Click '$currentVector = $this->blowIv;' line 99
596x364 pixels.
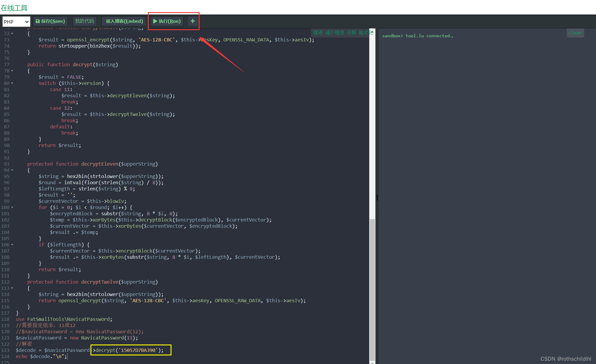pyautogui.click(x=82, y=201)
